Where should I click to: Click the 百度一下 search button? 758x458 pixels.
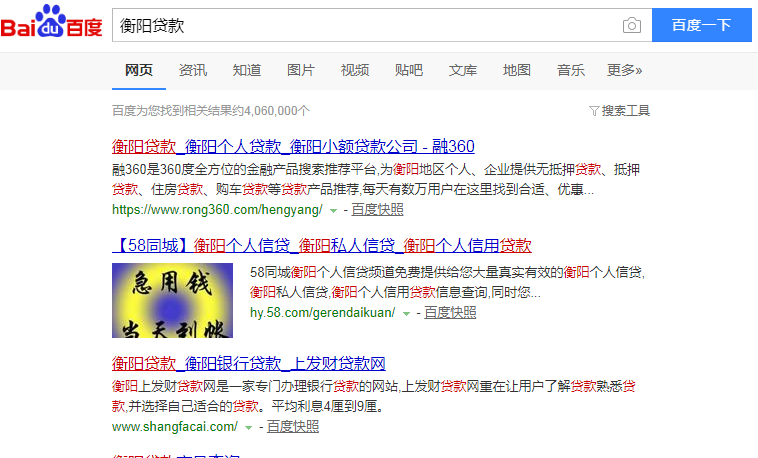701,26
